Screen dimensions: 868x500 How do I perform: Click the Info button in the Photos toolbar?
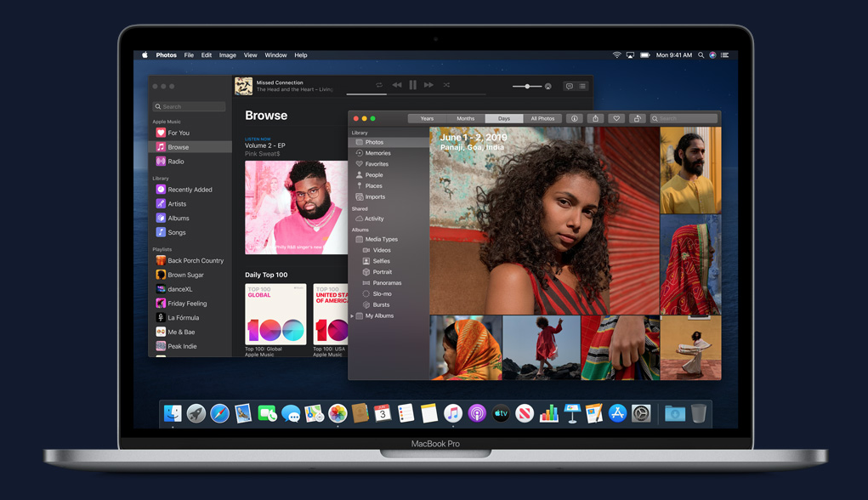(575, 118)
